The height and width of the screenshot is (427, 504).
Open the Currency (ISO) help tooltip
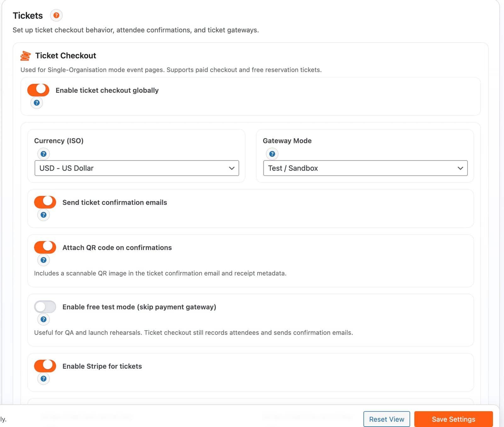[43, 154]
